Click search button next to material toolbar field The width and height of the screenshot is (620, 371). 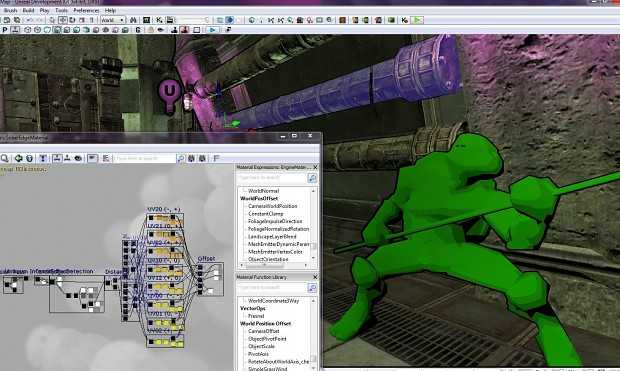pyautogui.click(x=181, y=159)
